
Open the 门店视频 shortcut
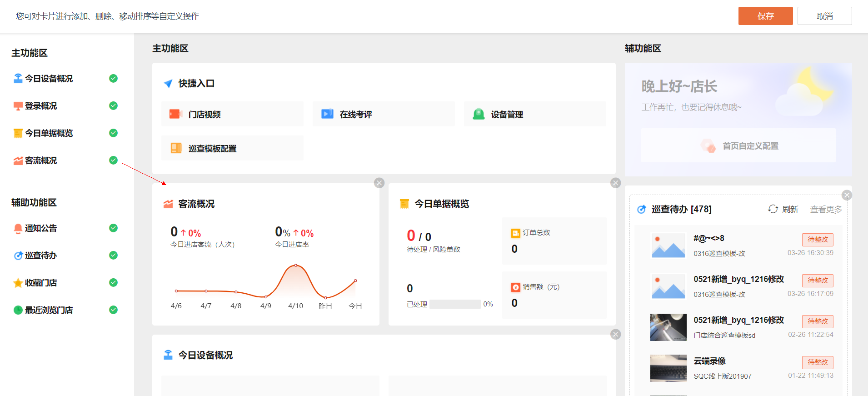[232, 114]
